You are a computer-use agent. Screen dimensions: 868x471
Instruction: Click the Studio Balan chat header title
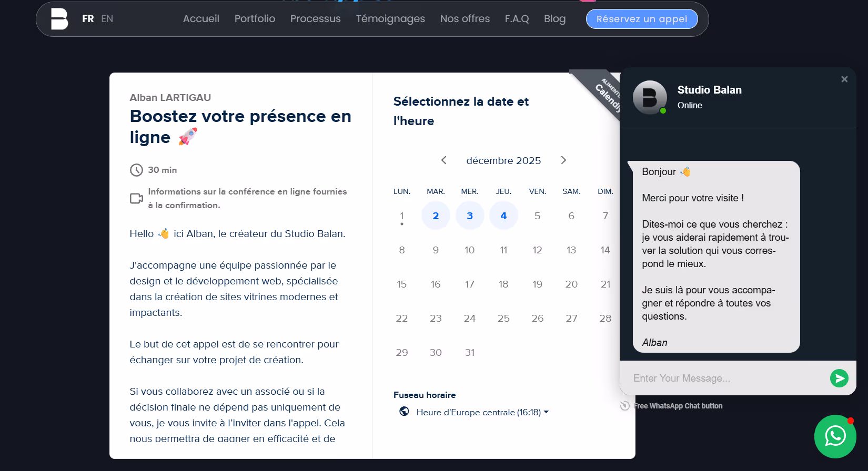click(x=710, y=90)
